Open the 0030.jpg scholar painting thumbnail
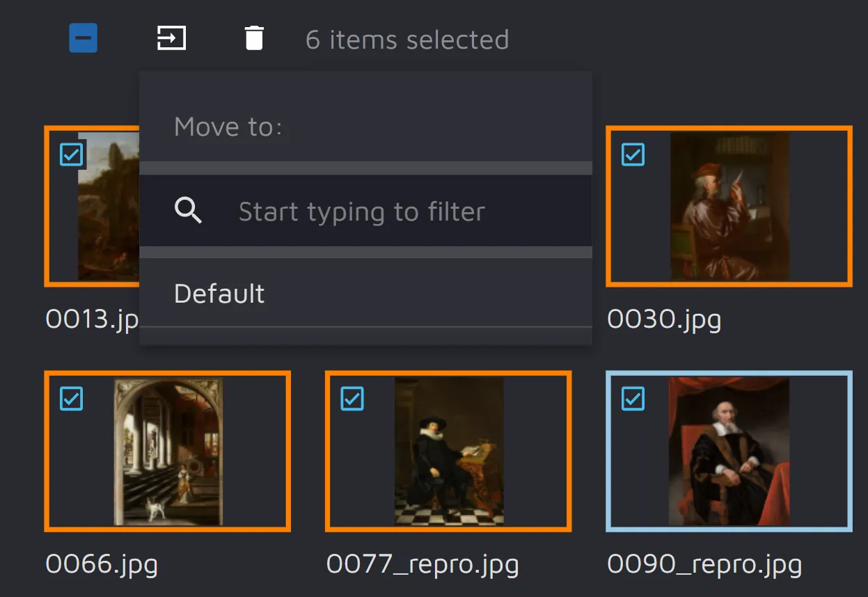The height and width of the screenshot is (597, 868). [729, 207]
